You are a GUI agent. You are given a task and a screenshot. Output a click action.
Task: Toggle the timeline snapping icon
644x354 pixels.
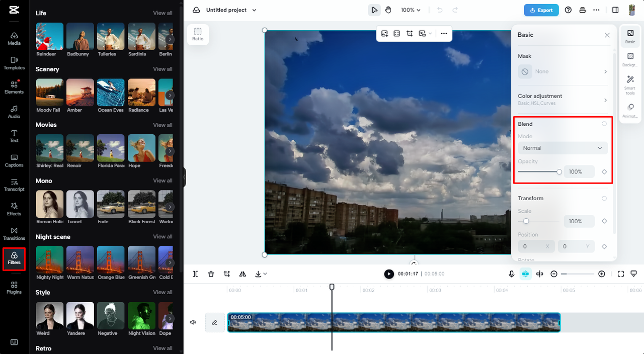[525, 274]
